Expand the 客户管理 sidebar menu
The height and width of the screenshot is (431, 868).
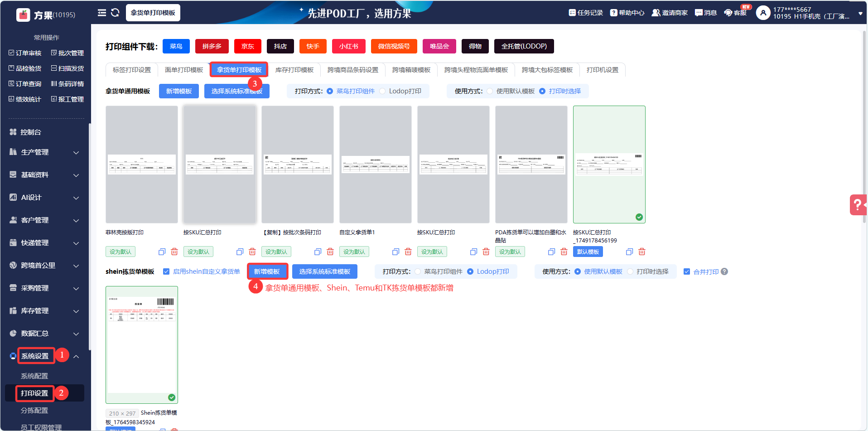[44, 220]
